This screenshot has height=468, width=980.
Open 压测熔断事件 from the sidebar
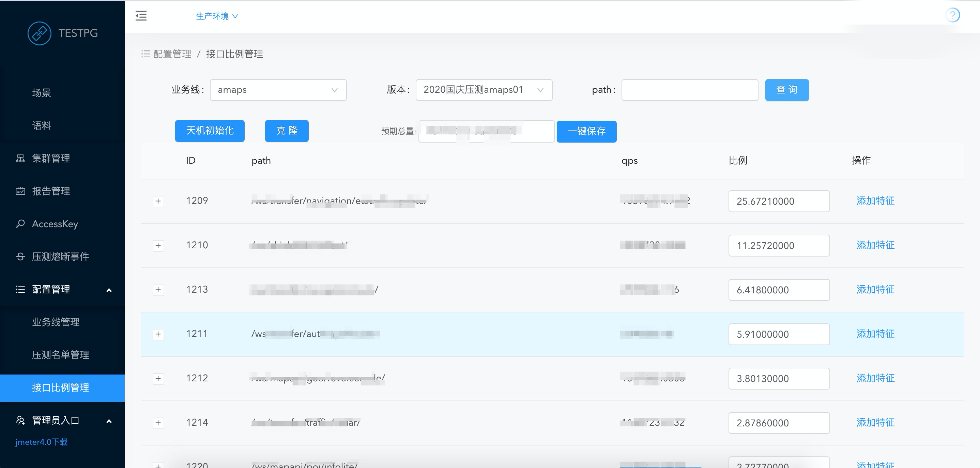[60, 256]
